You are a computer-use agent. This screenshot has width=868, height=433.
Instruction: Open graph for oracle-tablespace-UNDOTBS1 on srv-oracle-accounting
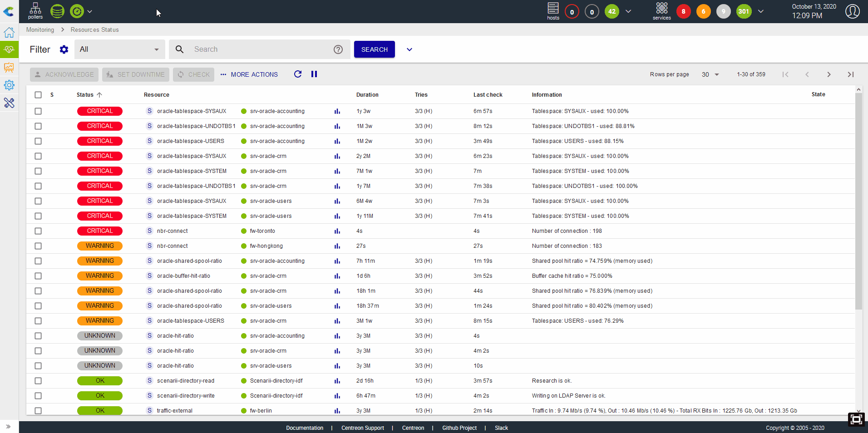[x=337, y=126]
